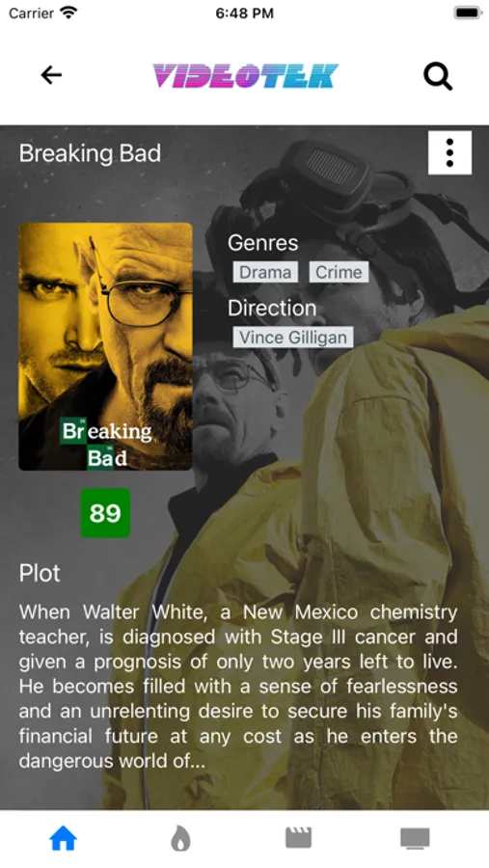The width and height of the screenshot is (489, 868).
Task: Tap the Breaking Bad title text
Action: pyautogui.click(x=90, y=153)
